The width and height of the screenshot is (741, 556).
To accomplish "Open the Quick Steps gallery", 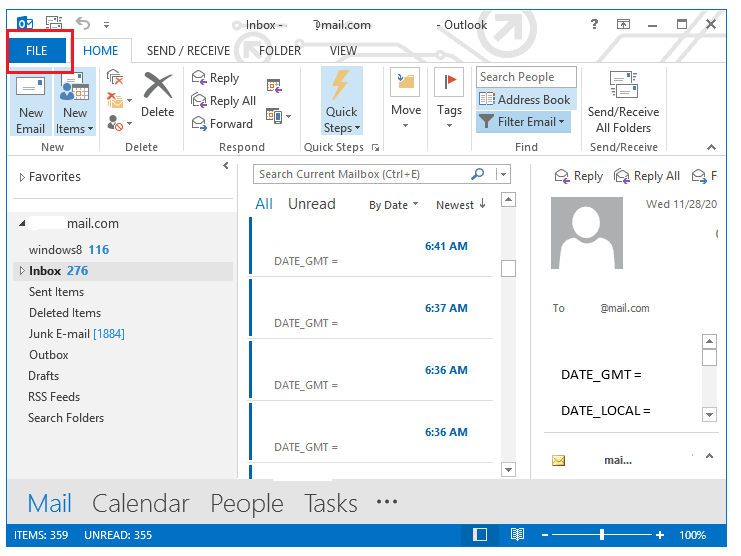I will pyautogui.click(x=342, y=102).
